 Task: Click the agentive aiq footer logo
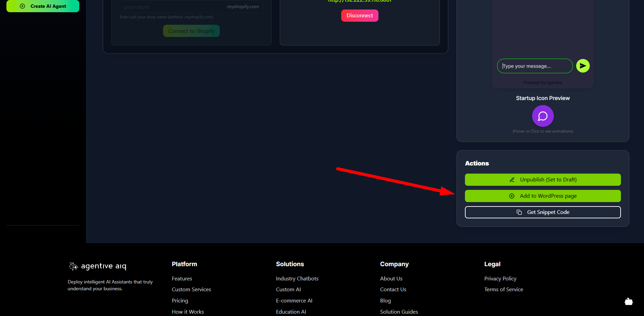(x=98, y=266)
